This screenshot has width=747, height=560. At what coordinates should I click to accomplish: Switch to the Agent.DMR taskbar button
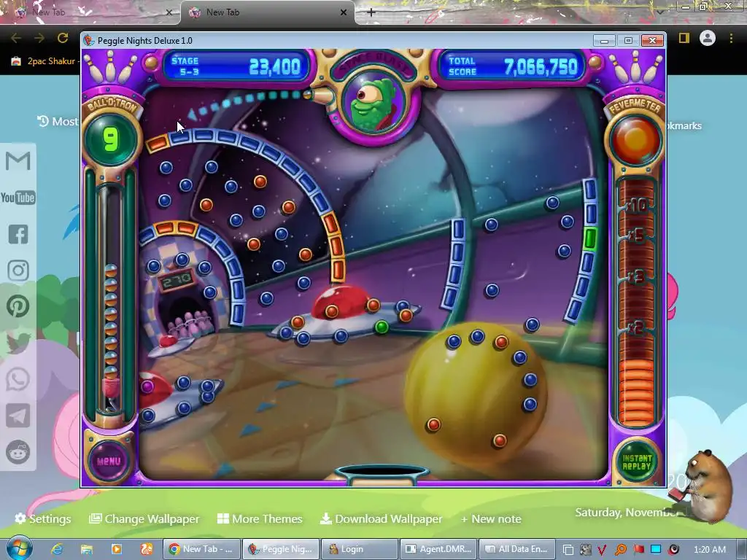(x=438, y=549)
